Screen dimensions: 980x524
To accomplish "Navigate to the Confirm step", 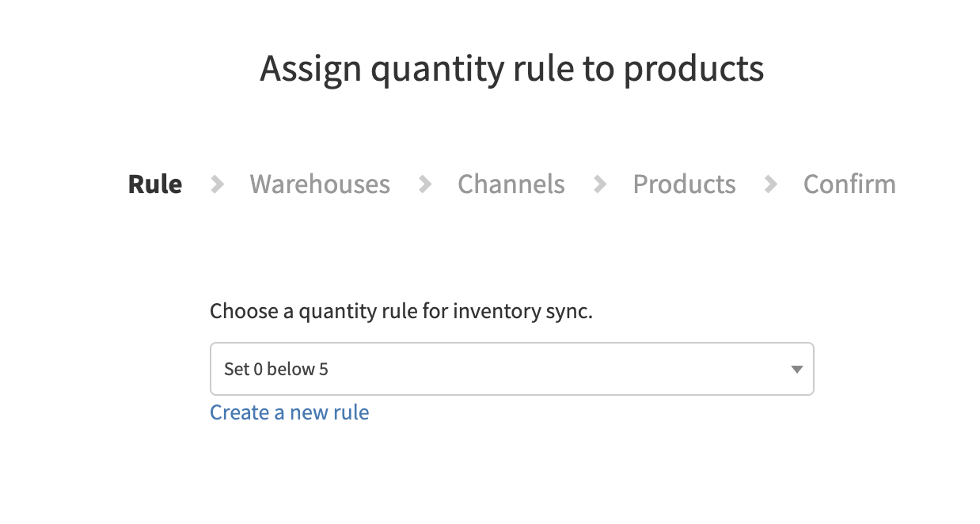I will point(849,184).
